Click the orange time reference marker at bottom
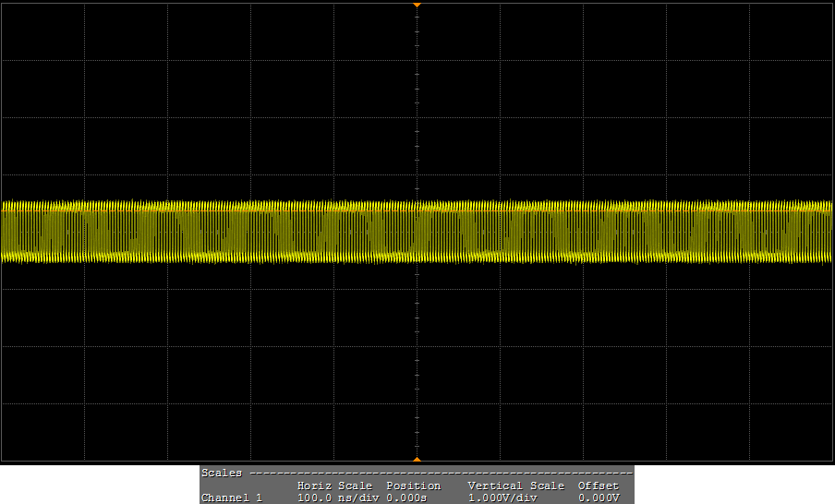This screenshot has height=504, width=835. [x=417, y=459]
